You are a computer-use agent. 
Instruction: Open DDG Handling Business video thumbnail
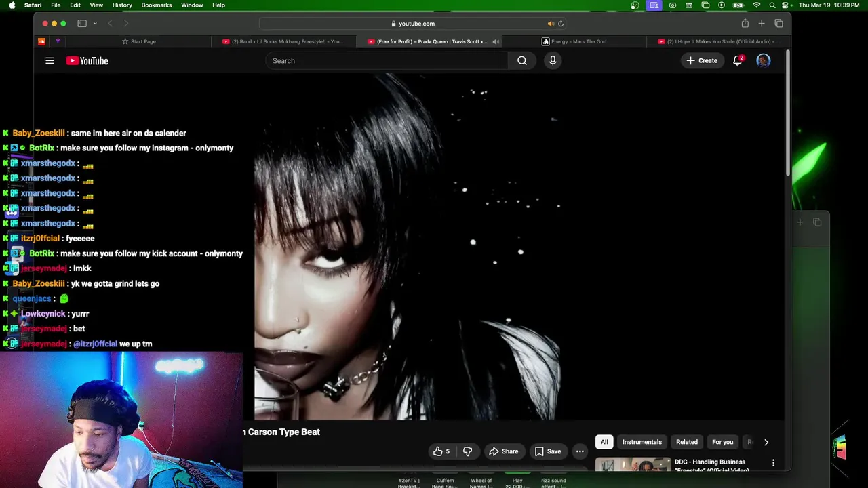coord(633,465)
